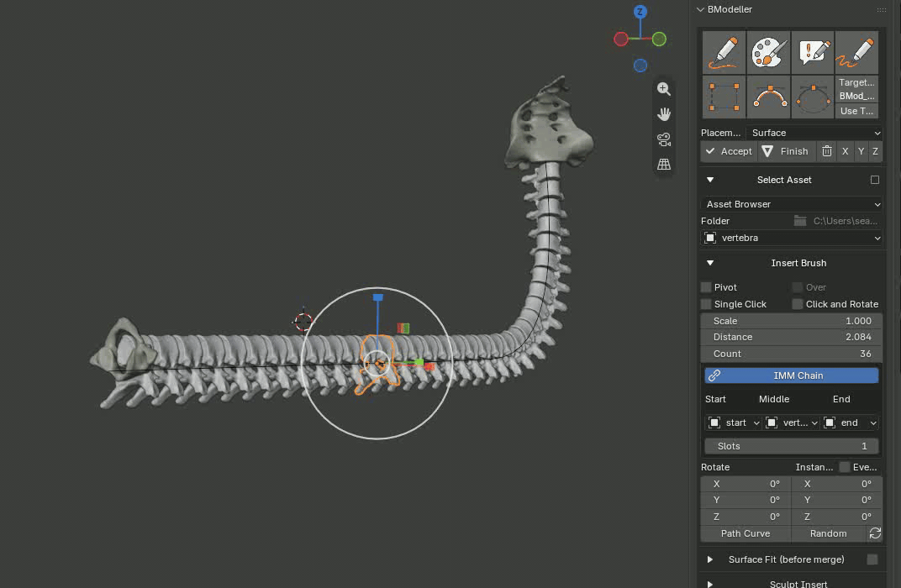Click the delete trash icon
This screenshot has width=901, height=588.
[x=827, y=151]
